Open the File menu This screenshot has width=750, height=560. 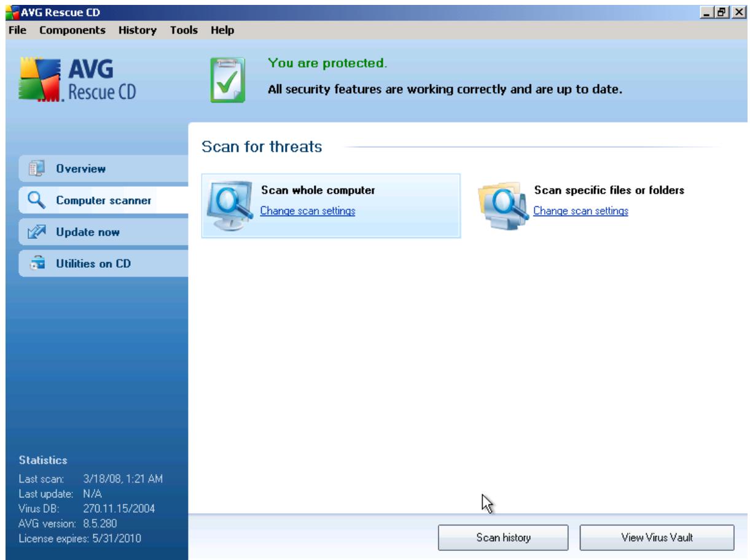pos(16,29)
